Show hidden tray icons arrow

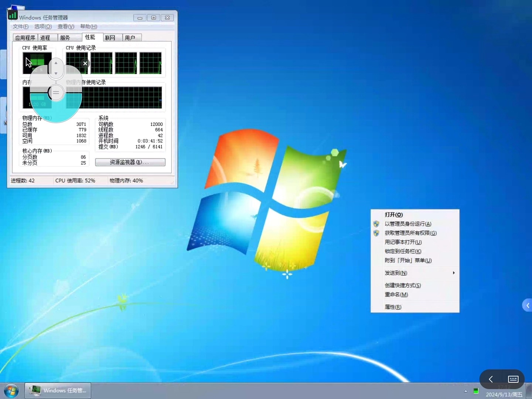465,391
